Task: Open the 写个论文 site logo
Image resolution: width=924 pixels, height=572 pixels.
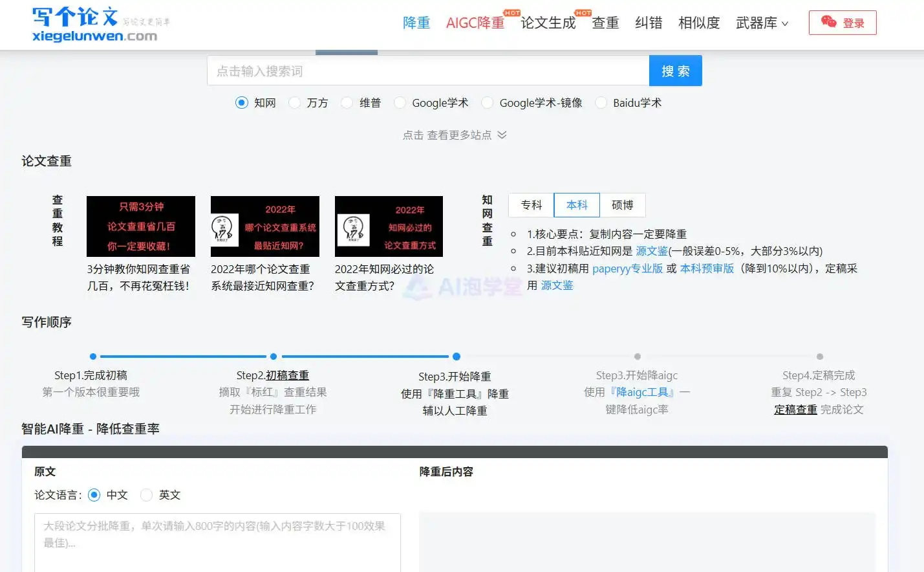Action: (100, 25)
